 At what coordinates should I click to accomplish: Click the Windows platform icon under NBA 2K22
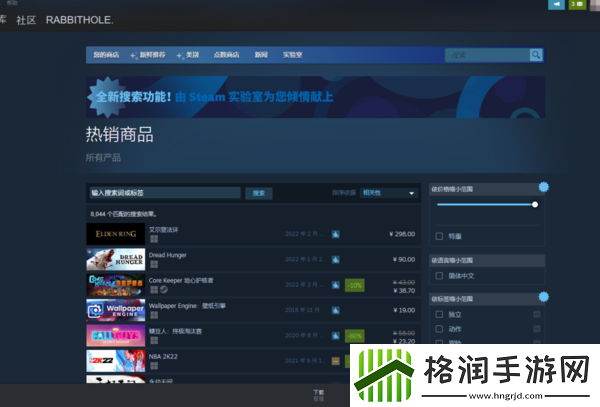(x=154, y=366)
